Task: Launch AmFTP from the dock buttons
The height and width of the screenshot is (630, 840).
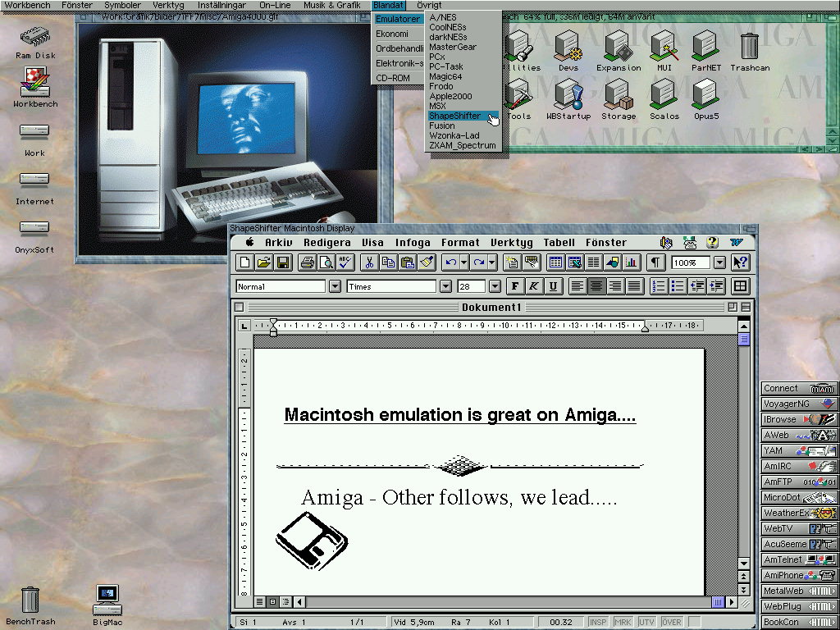Action: pos(799,482)
